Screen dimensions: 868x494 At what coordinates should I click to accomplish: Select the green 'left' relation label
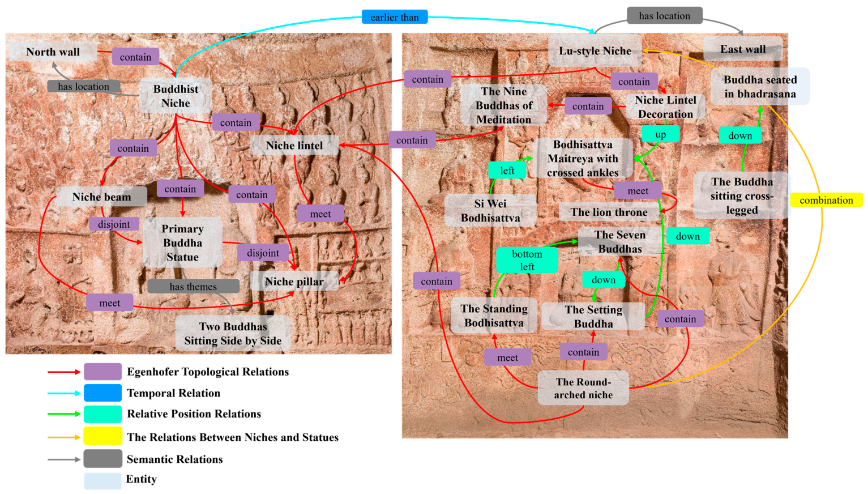507,170
